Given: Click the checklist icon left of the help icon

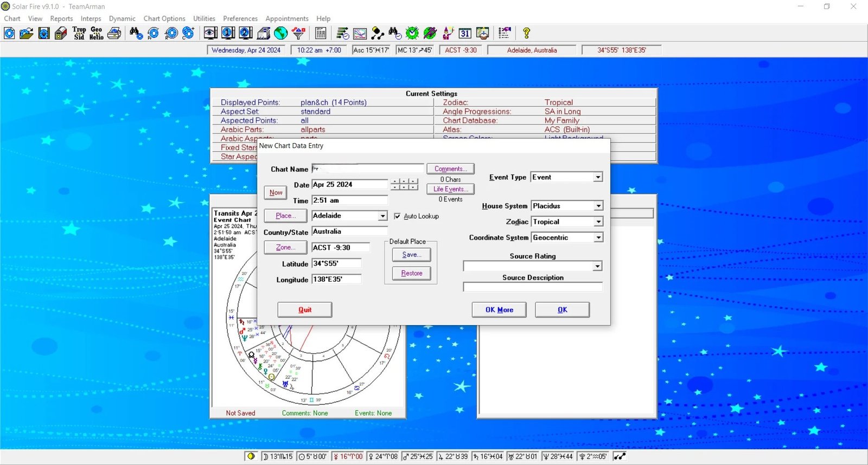Looking at the screenshot, I should click(x=505, y=34).
